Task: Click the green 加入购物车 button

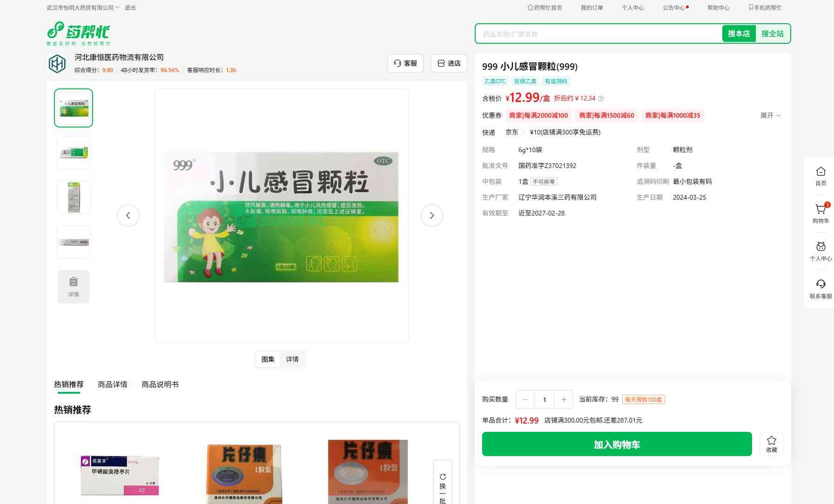Action: [x=617, y=444]
